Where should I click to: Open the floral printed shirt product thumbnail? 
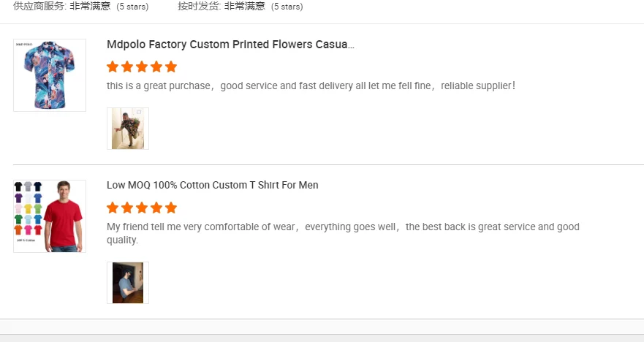[50, 75]
